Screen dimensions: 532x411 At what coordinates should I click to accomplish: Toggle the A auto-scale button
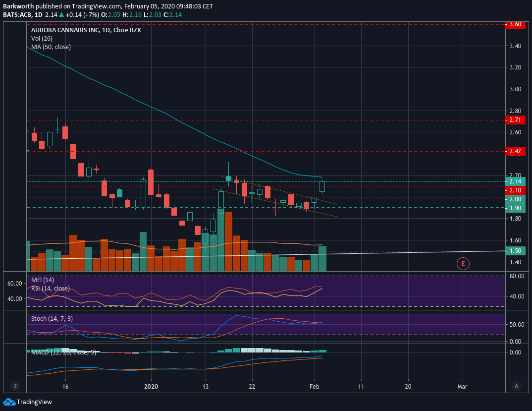click(517, 386)
